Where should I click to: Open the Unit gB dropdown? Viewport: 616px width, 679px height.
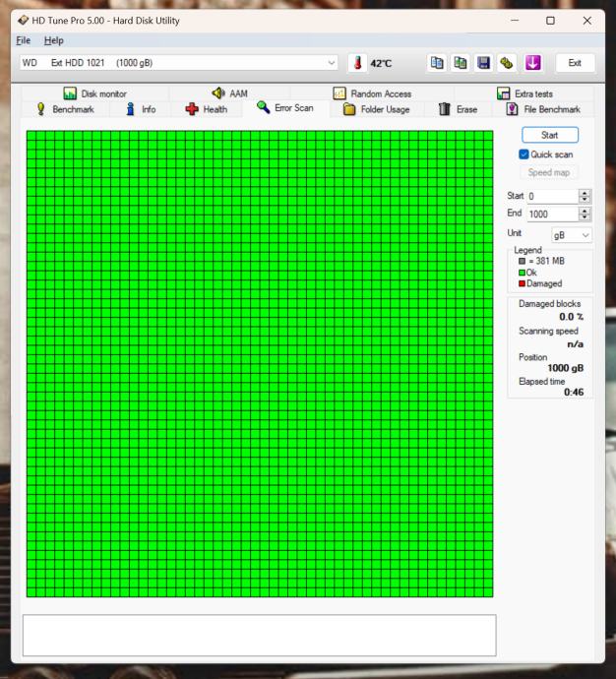[572, 235]
